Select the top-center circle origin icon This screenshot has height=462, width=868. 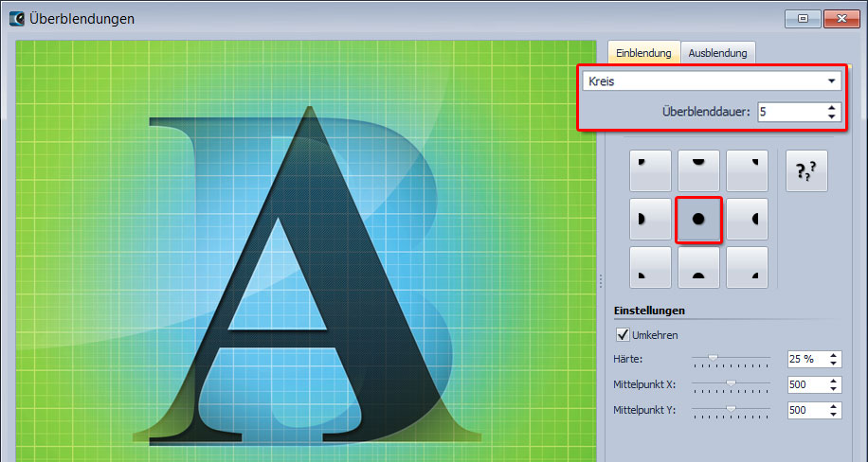coord(698,170)
